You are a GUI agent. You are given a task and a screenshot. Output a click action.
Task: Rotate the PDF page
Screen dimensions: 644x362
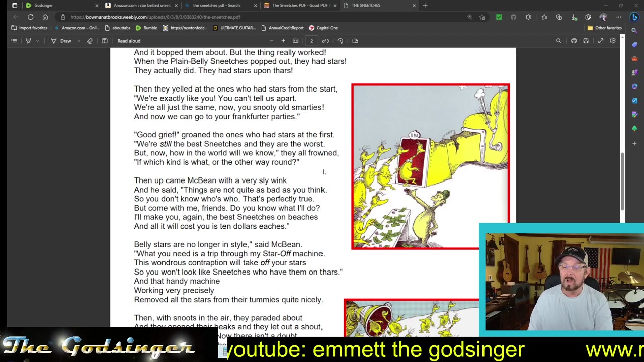click(341, 41)
